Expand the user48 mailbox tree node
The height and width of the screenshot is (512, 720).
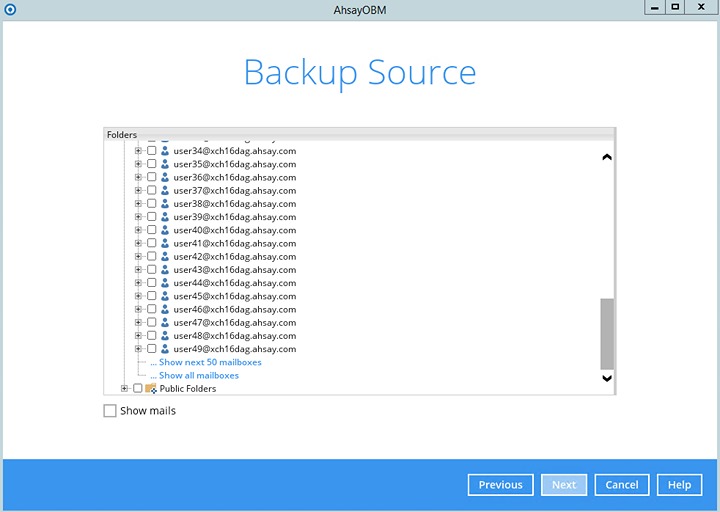[x=139, y=336]
